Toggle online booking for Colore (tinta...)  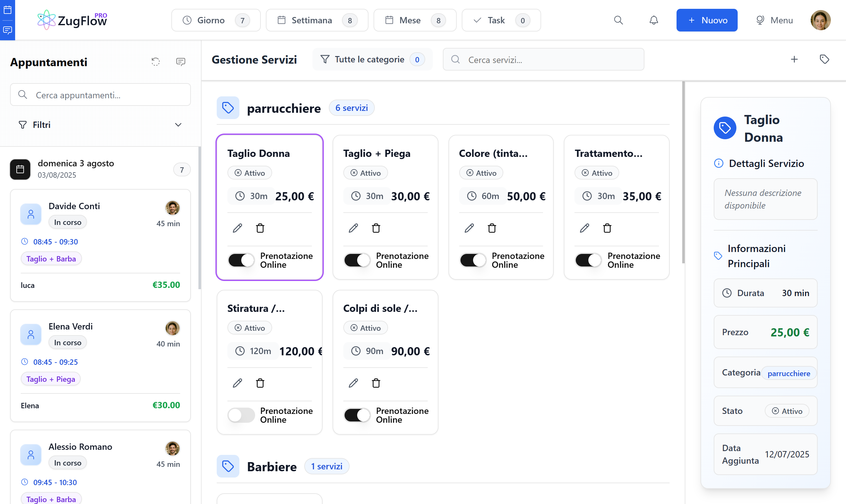(x=472, y=261)
